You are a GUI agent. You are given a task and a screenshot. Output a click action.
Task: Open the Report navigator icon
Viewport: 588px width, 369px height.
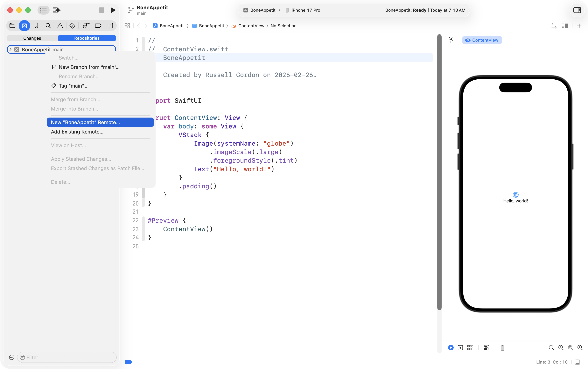pyautogui.click(x=111, y=26)
